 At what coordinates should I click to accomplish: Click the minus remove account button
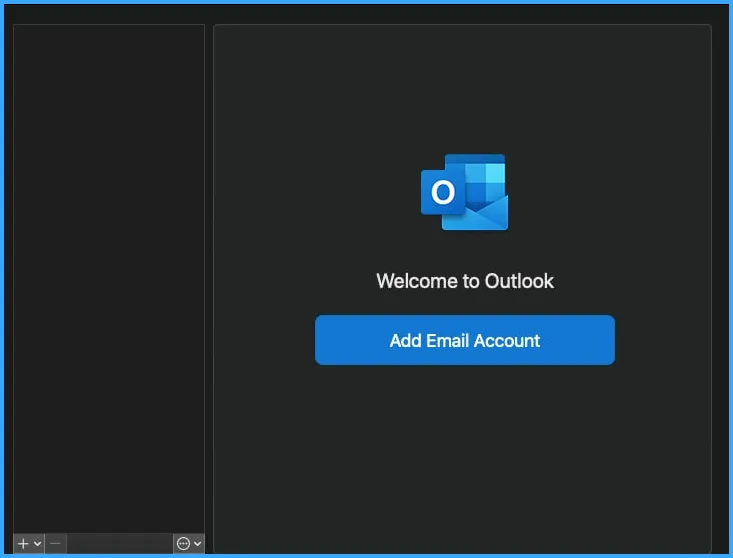pyautogui.click(x=55, y=544)
